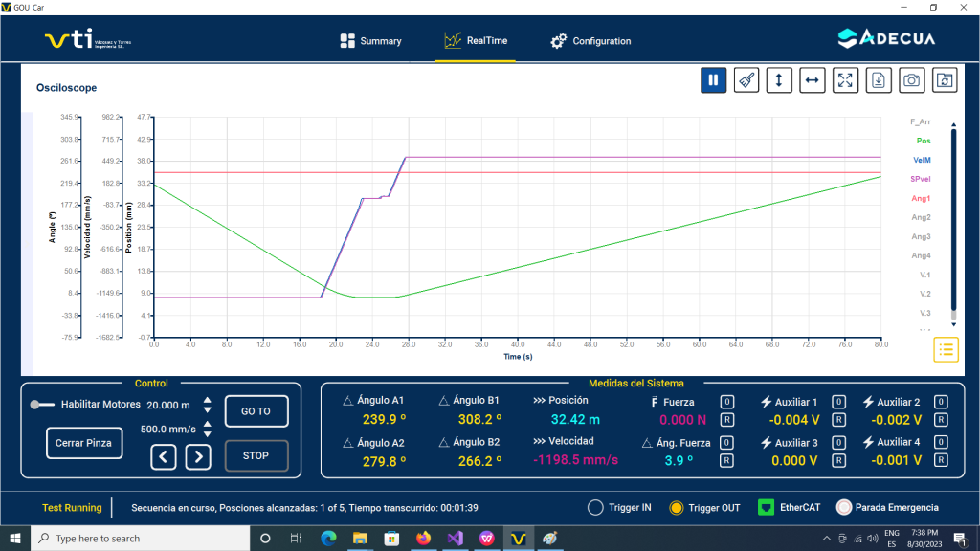980x551 pixels.
Task: Clear the plot with the brush icon
Action: tap(746, 80)
